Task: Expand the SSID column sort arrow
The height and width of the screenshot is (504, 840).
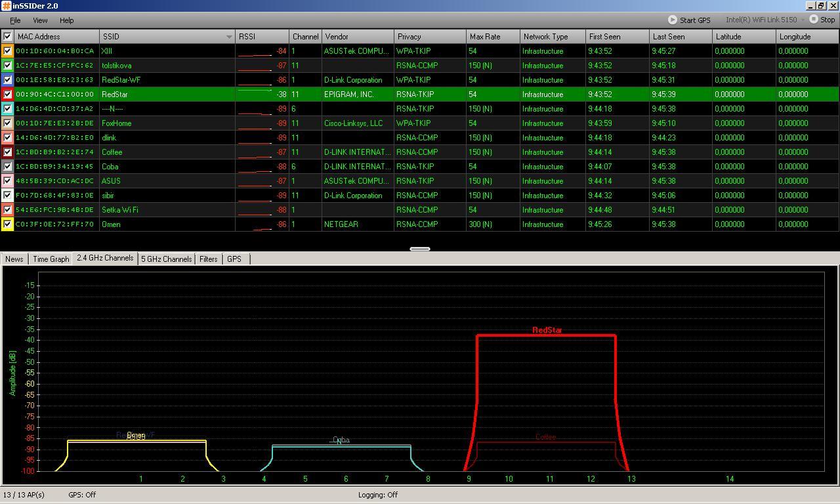Action: (x=229, y=37)
